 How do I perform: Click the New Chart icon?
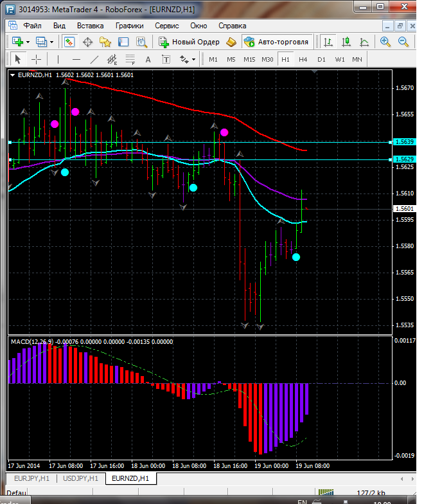17,42
